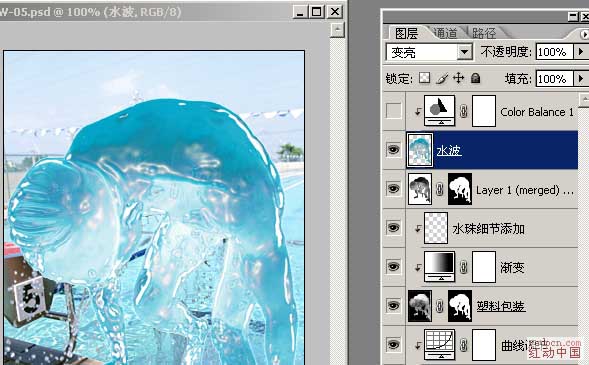Open the 变亮 blend mode dropdown
This screenshot has height=365, width=589.
[464, 52]
